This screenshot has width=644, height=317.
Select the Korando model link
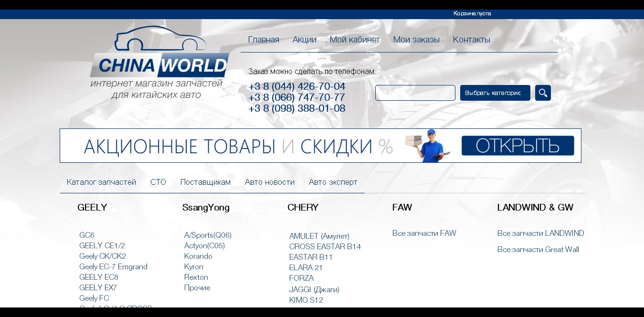pyautogui.click(x=198, y=256)
